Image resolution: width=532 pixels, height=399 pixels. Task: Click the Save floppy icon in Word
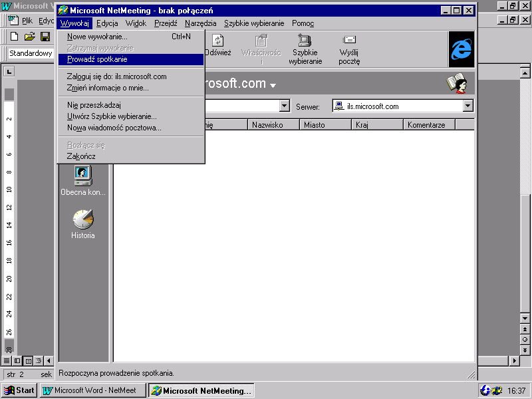[x=45, y=37]
